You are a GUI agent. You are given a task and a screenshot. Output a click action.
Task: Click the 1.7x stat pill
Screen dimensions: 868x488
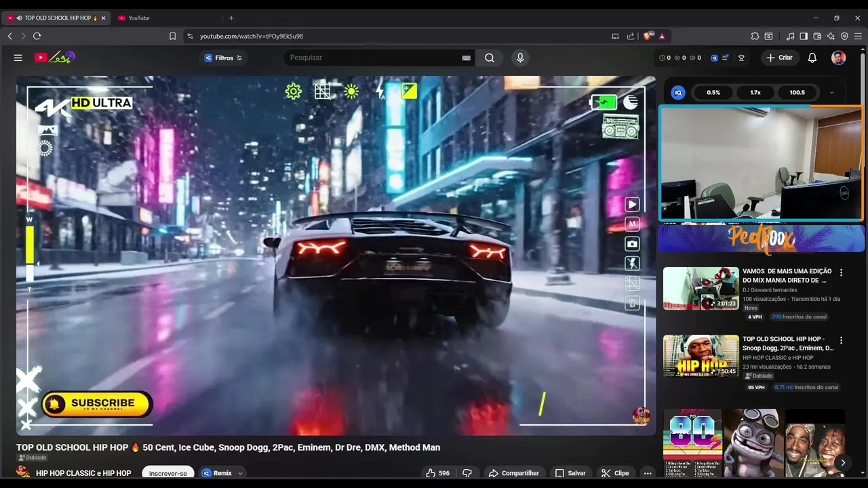(x=755, y=92)
